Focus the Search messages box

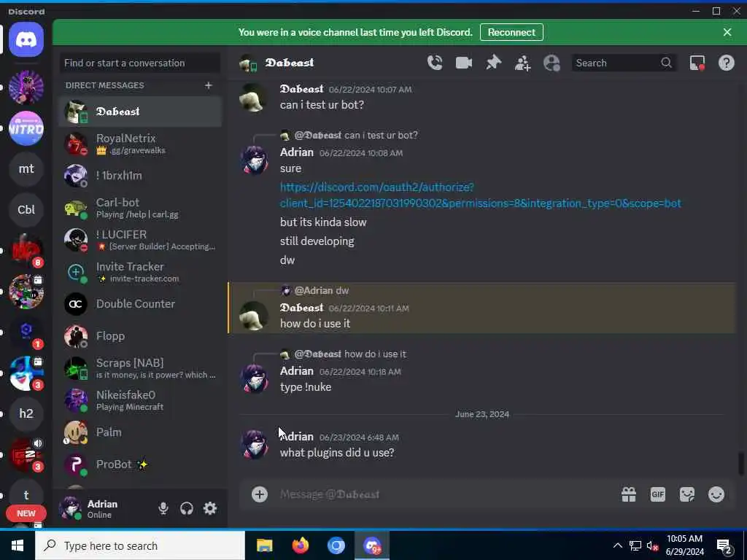coord(624,63)
